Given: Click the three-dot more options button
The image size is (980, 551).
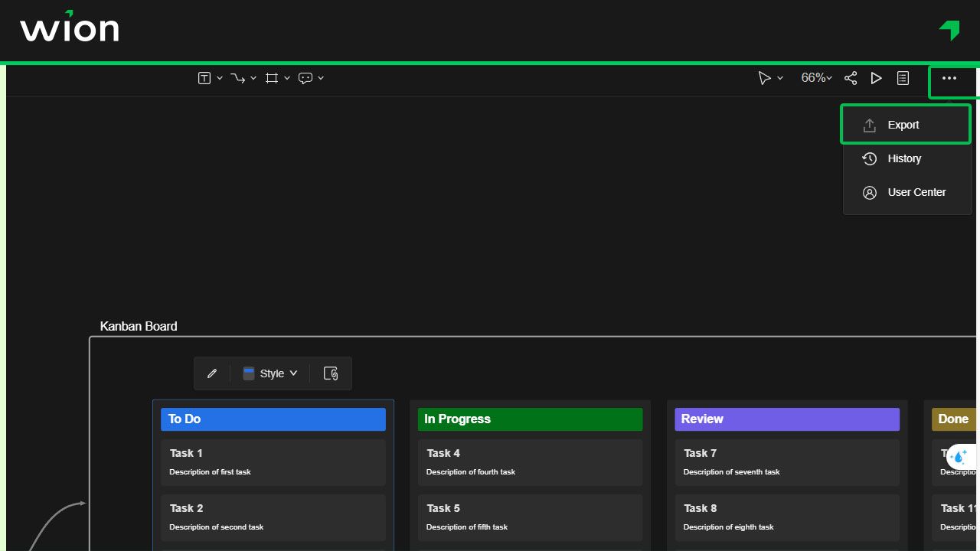Looking at the screenshot, I should click(949, 78).
